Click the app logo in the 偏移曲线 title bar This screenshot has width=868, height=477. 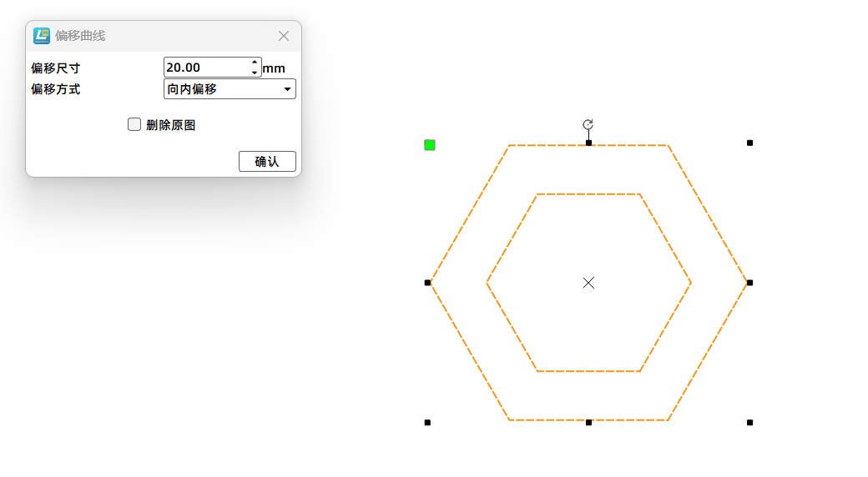pos(42,36)
